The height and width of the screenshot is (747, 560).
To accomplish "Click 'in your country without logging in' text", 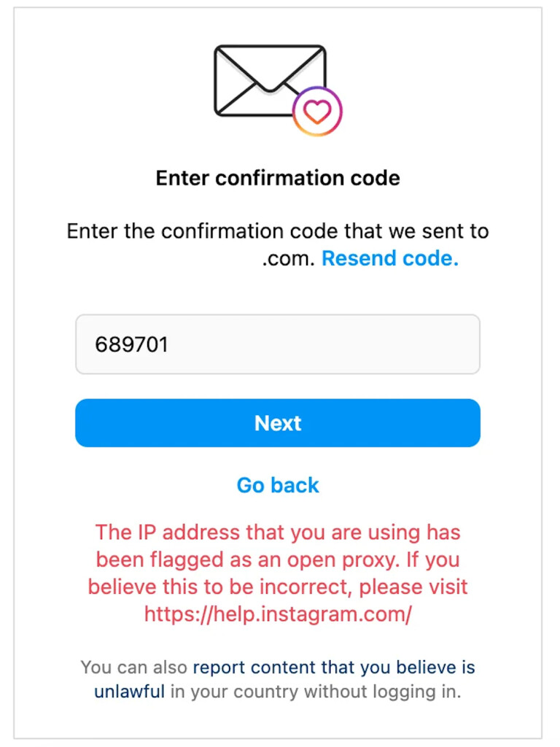I will click(316, 692).
